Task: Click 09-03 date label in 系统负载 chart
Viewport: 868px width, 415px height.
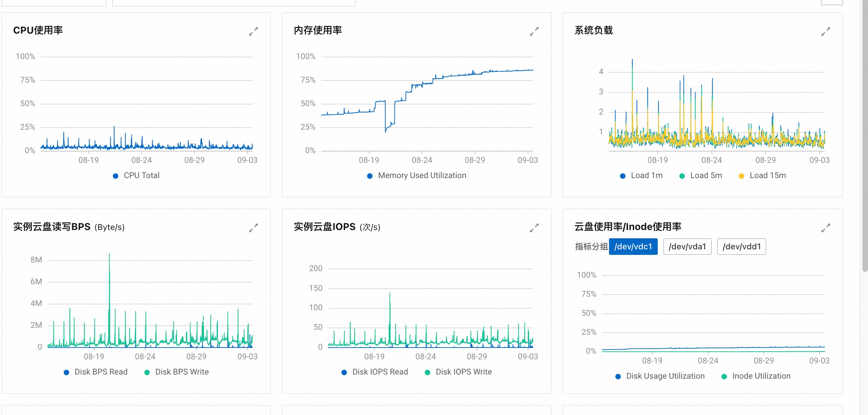Action: pos(819,160)
